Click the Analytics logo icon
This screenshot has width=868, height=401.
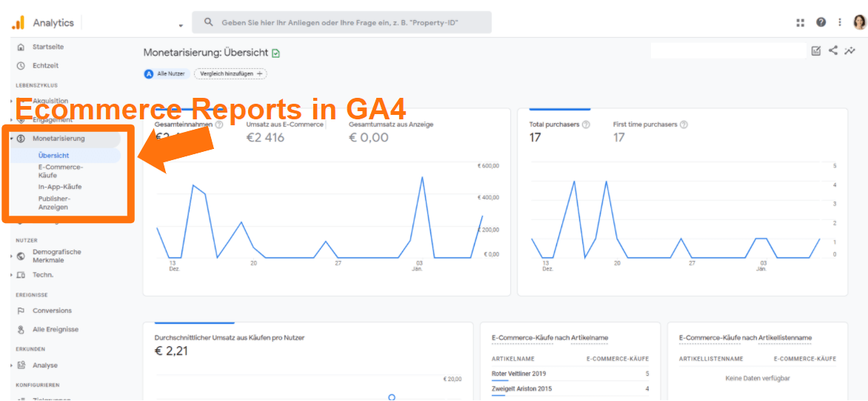(19, 23)
